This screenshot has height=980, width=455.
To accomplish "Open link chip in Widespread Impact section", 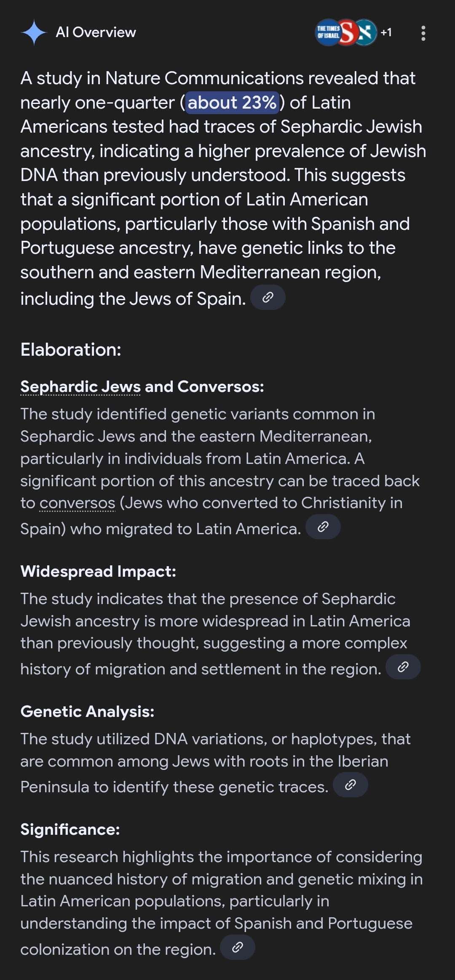I will (x=403, y=667).
